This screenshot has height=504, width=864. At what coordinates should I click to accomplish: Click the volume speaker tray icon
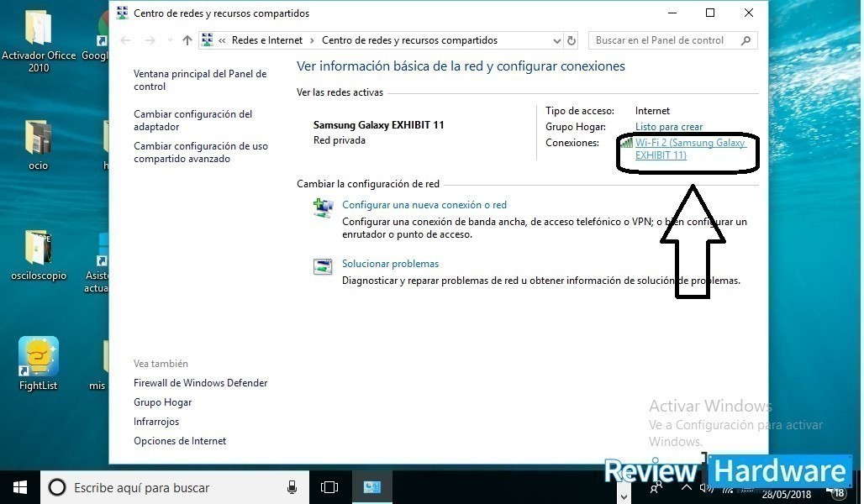click(x=705, y=488)
